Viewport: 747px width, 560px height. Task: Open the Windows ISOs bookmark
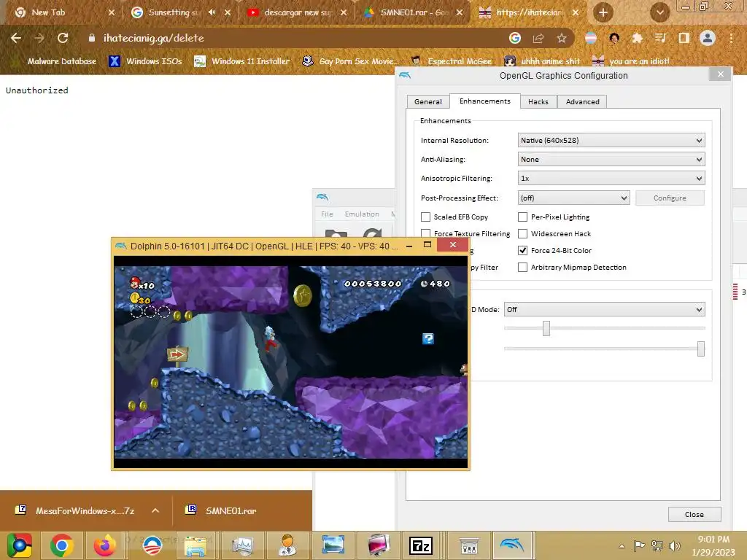(146, 61)
